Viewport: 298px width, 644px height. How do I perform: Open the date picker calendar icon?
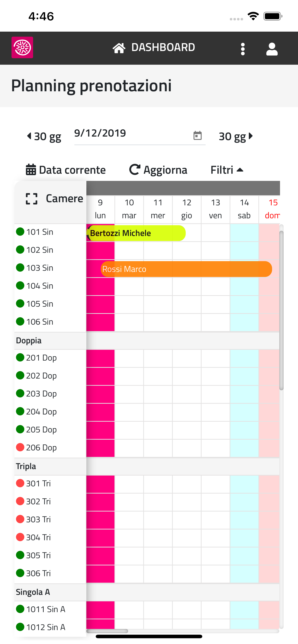pos(197,136)
